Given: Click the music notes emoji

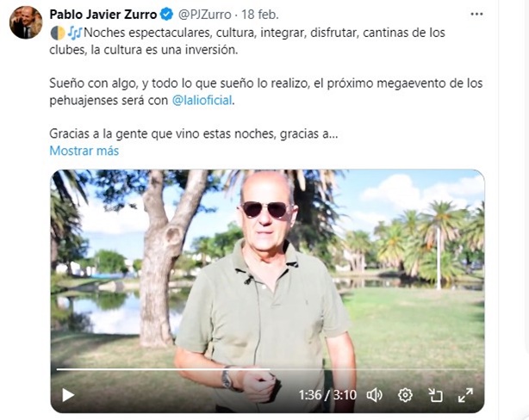Looking at the screenshot, I should pyautogui.click(x=75, y=33).
